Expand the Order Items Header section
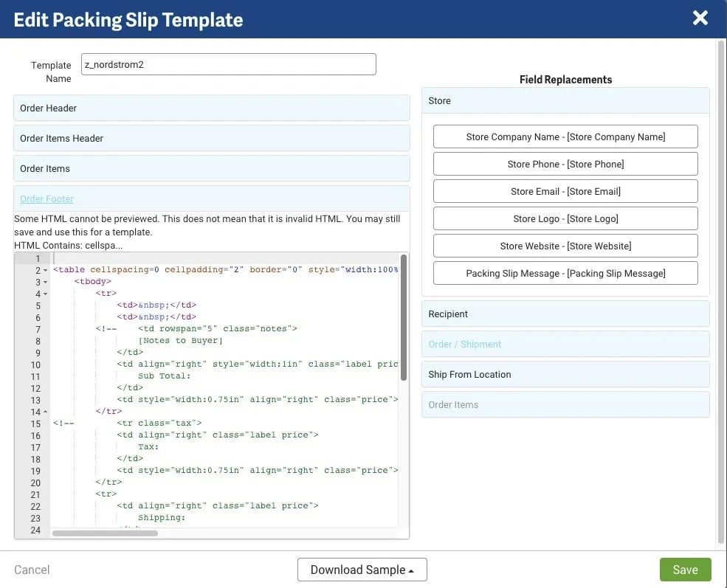The width and height of the screenshot is (727, 588). [x=212, y=137]
